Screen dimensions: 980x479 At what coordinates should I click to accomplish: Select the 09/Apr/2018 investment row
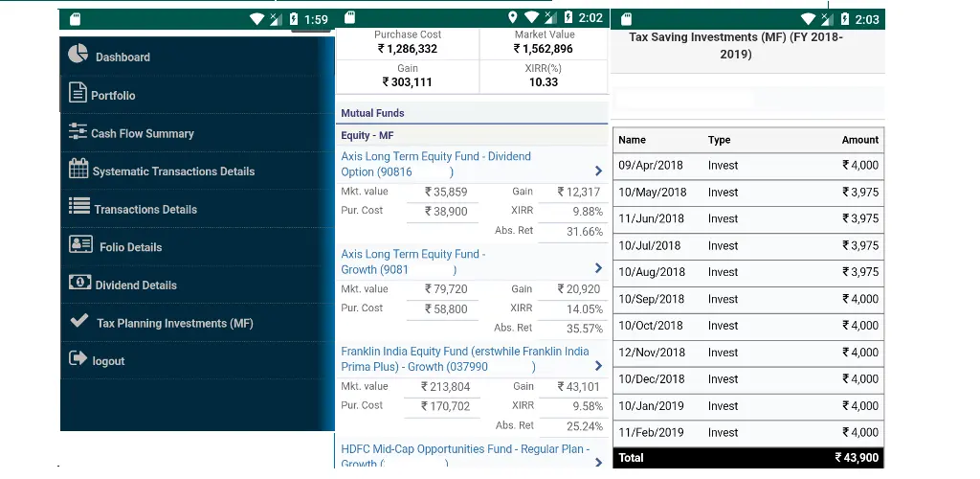click(x=748, y=166)
